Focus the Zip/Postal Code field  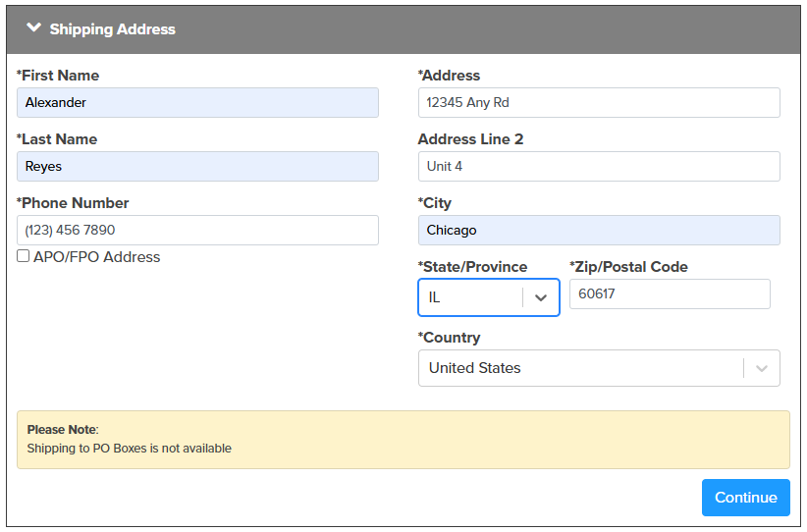[670, 293]
